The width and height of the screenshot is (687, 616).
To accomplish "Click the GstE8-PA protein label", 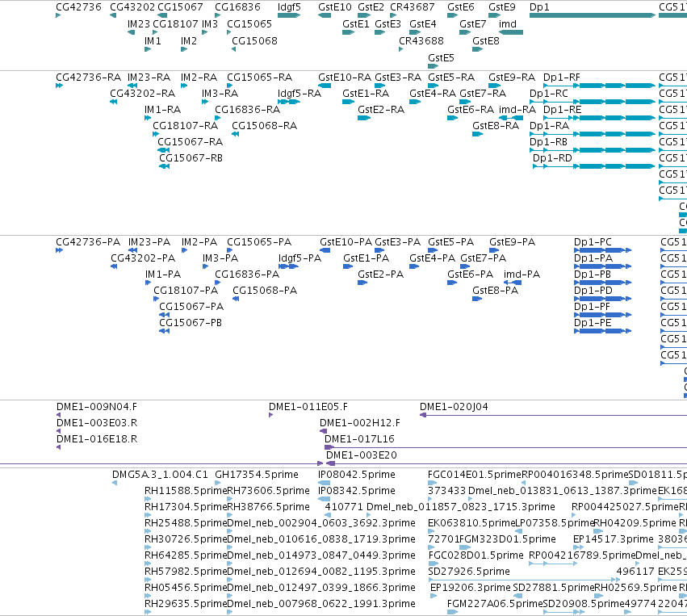I will (495, 291).
